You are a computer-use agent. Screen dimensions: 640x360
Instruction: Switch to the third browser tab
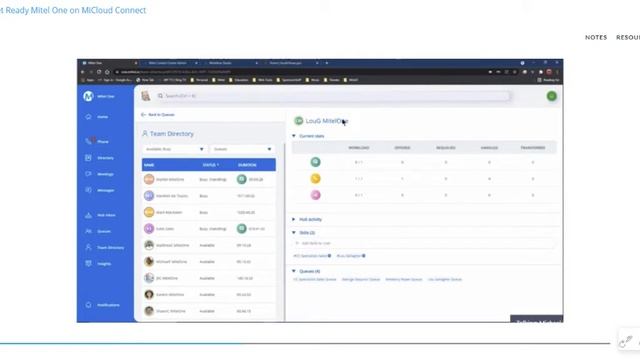(231, 63)
